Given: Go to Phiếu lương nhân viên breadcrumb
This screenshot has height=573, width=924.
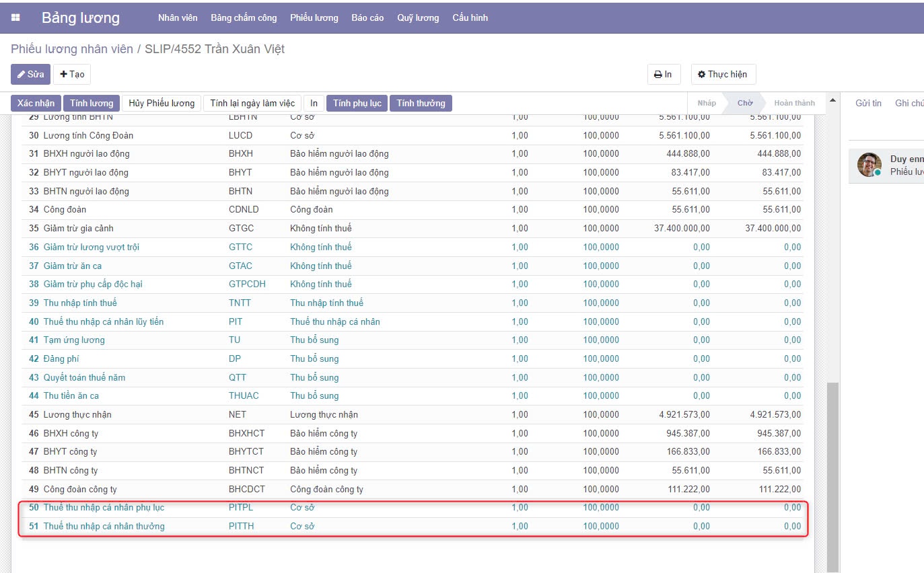Looking at the screenshot, I should (72, 49).
